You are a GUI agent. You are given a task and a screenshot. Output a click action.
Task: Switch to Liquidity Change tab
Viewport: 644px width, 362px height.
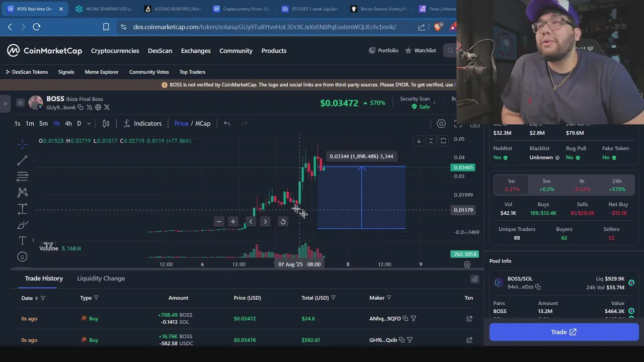(101, 278)
